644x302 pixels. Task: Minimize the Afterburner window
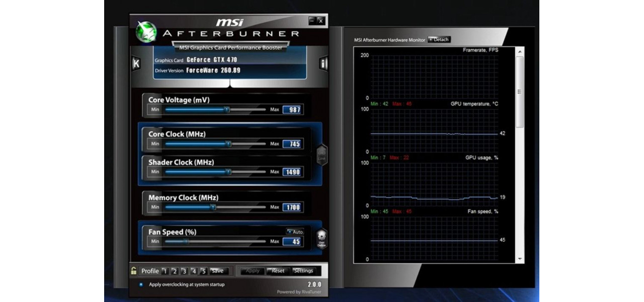click(312, 20)
